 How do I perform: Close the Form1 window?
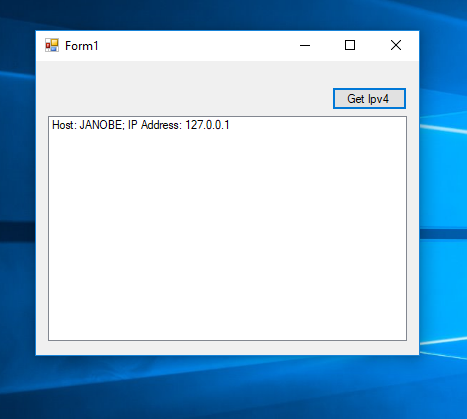click(x=396, y=45)
